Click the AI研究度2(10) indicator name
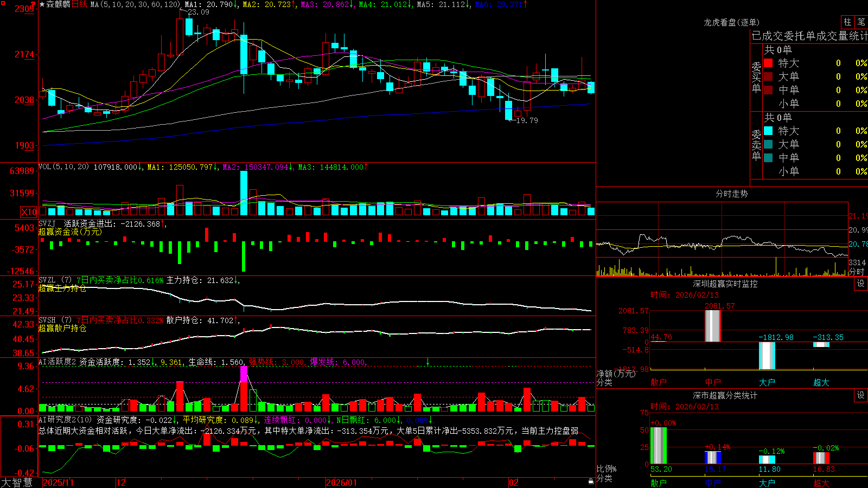 [65, 420]
